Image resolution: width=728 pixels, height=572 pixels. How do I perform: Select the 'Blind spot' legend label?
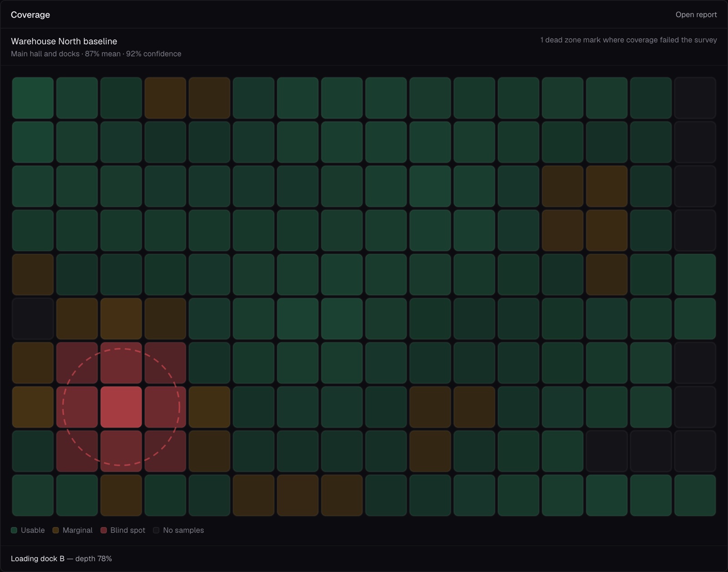pyautogui.click(x=128, y=530)
